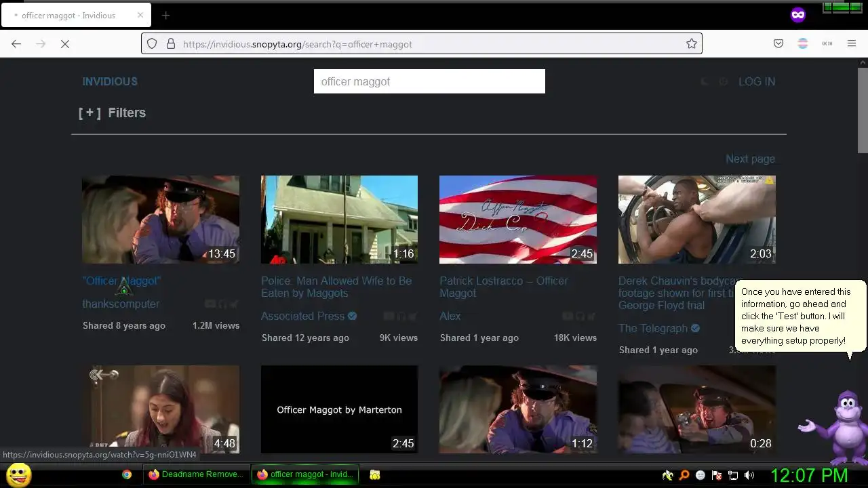Screen dimensions: 868x488
Task: Click the gray face tray icon
Action: (x=701, y=475)
